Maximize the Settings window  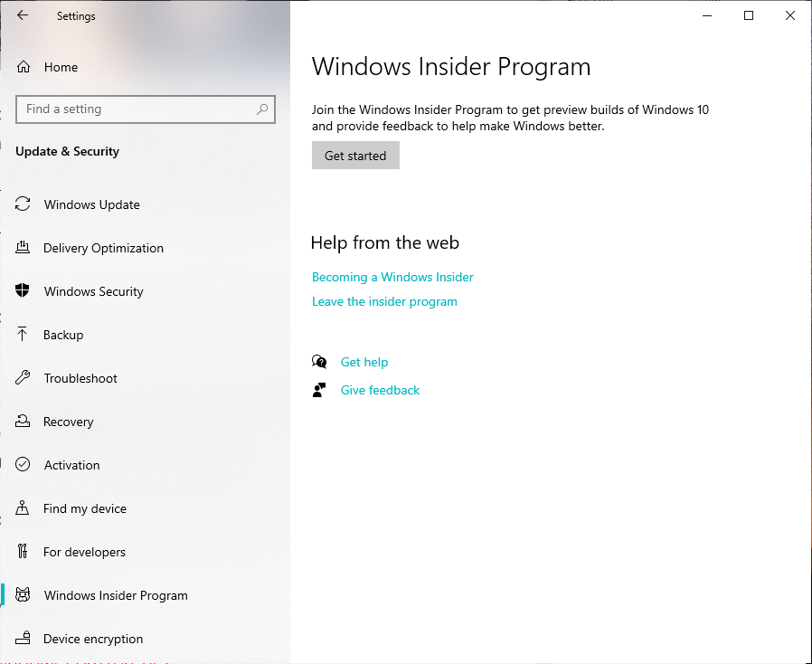click(749, 15)
